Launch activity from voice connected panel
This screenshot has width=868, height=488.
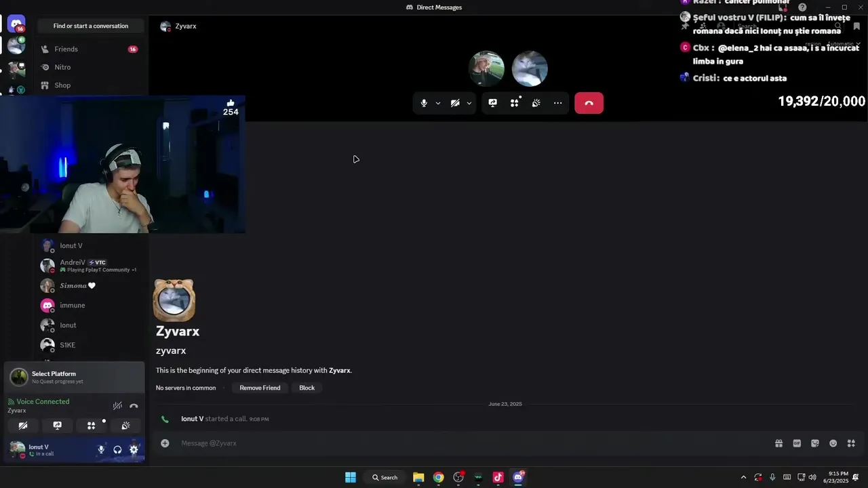pyautogui.click(x=91, y=426)
